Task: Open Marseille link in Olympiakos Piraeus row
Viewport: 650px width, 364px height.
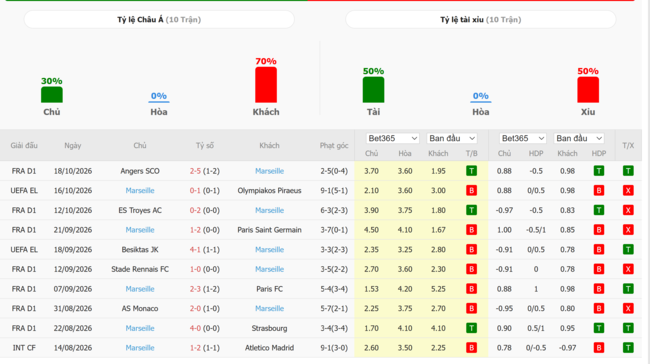Action: click(x=140, y=191)
